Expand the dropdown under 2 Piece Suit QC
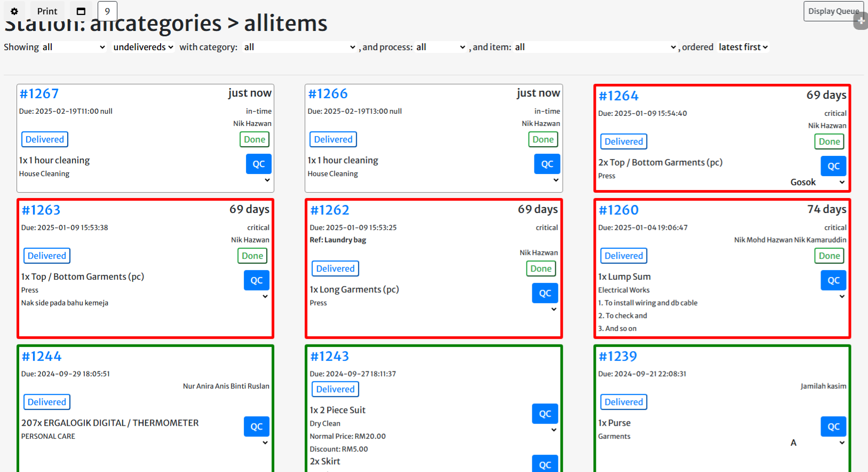868x472 pixels. 553,430
